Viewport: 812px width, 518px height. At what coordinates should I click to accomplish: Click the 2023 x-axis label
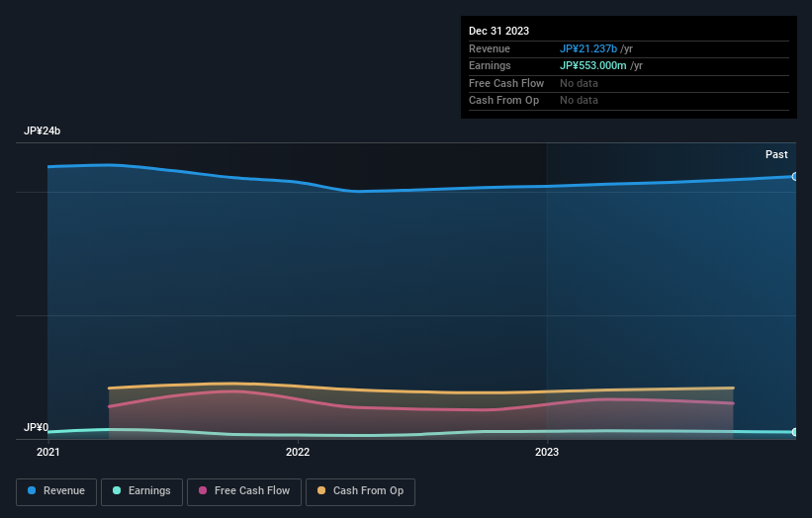pyautogui.click(x=547, y=452)
